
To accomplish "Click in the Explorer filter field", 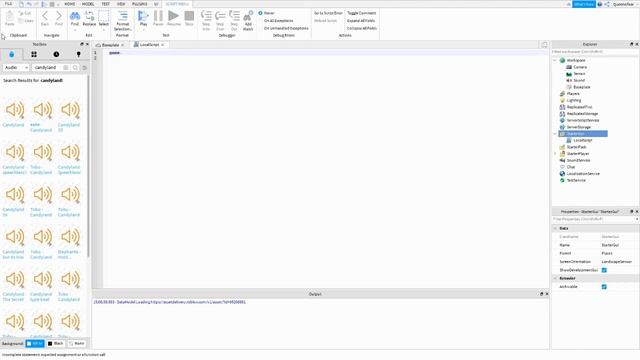I will coord(595,52).
